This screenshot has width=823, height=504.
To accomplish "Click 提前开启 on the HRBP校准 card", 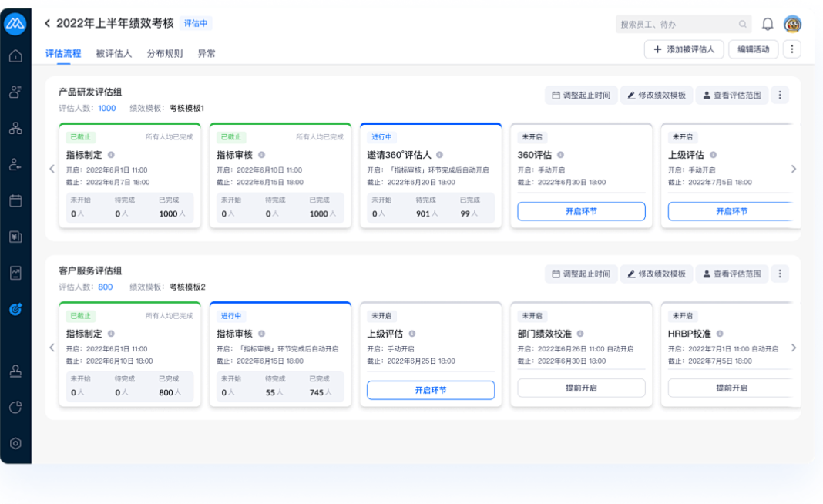I will pyautogui.click(x=731, y=388).
